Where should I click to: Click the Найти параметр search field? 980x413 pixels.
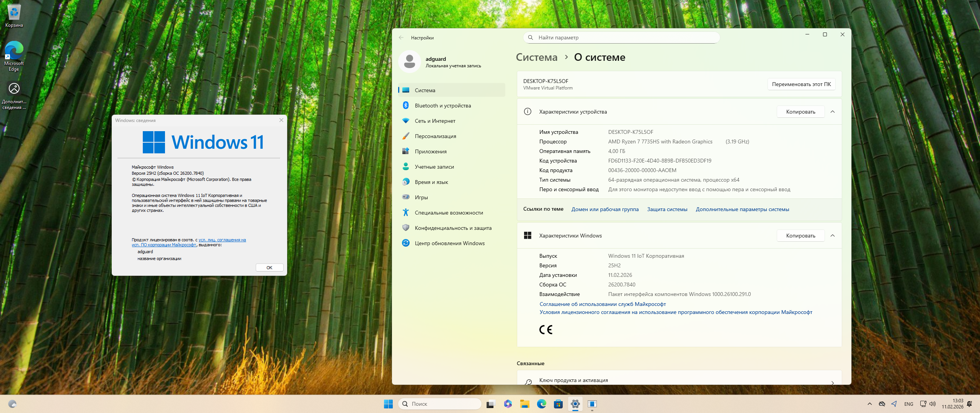point(621,37)
